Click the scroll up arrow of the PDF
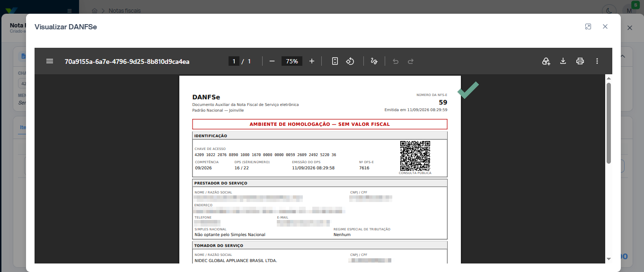This screenshot has width=644, height=272. click(609, 79)
